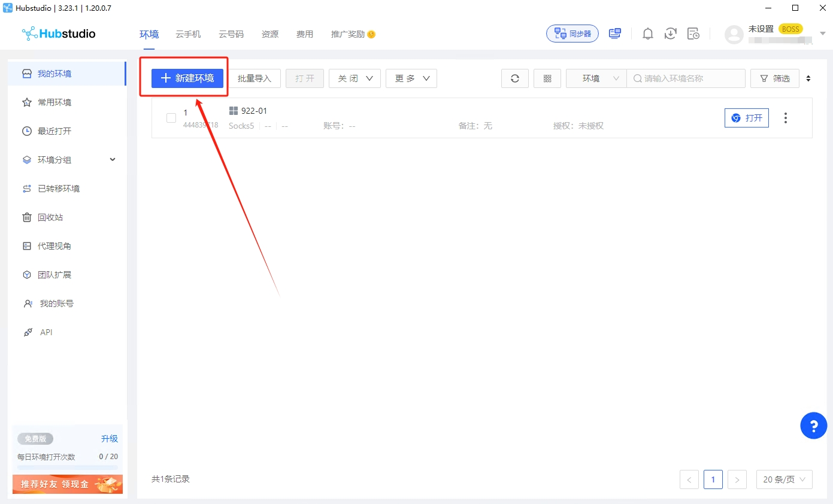Open the 筛选 filter button
This screenshot has height=504, width=833.
774,78
